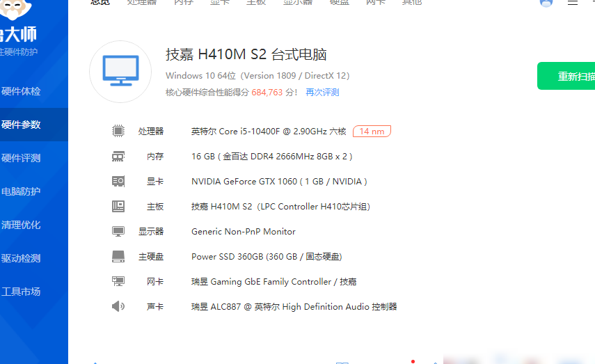Select the 16 GB DDR4 2666MHz memory text
Screen dimensions: 595x364
click(271, 157)
